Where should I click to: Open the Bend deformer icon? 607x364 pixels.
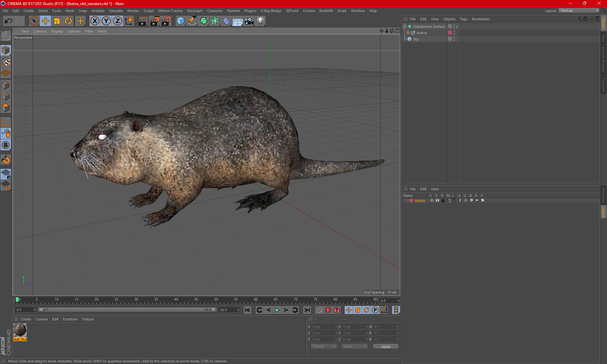tap(226, 21)
